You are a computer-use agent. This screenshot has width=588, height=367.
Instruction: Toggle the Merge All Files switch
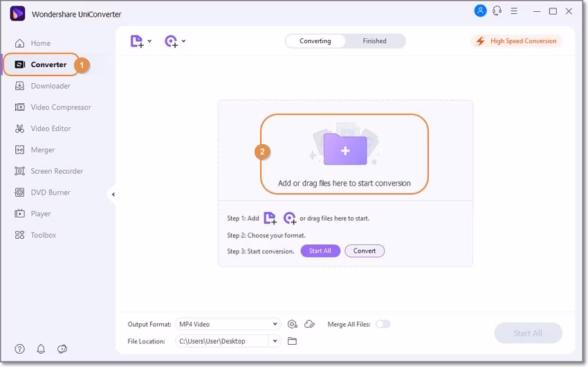tap(383, 324)
